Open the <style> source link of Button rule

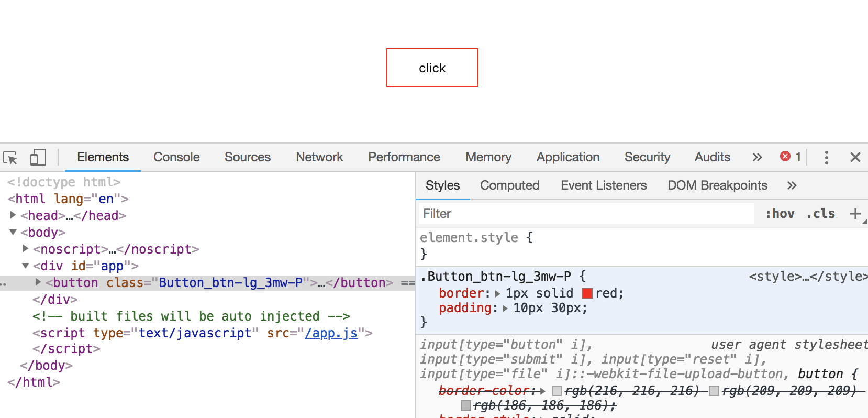808,277
